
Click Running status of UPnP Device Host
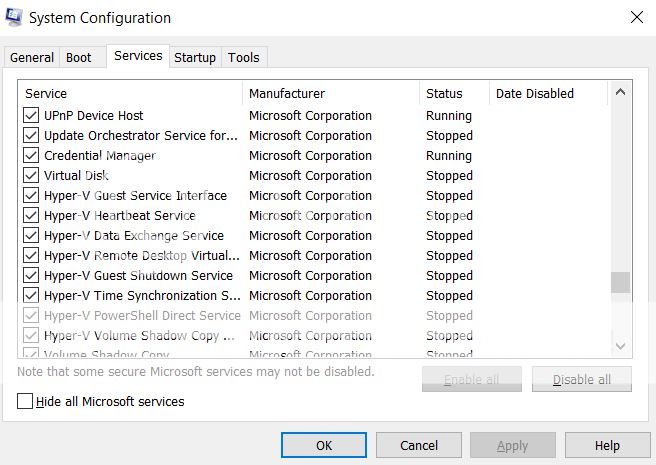click(449, 115)
